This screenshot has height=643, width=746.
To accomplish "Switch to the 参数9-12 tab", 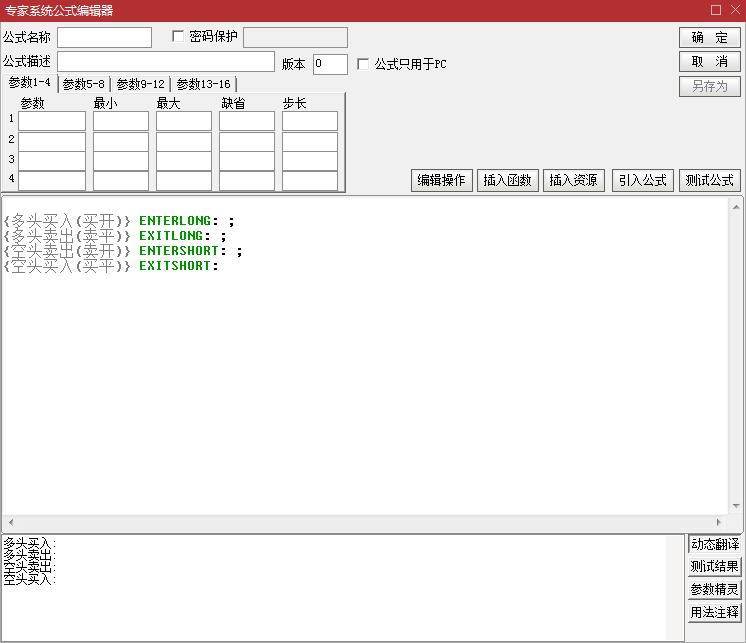I will click(x=140, y=84).
